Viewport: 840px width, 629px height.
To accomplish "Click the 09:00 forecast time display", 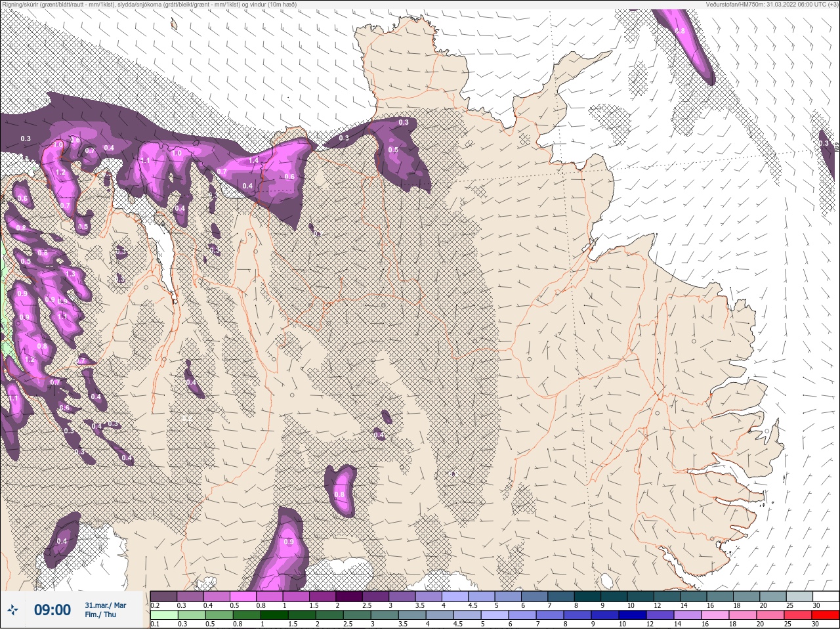I will click(x=52, y=610).
